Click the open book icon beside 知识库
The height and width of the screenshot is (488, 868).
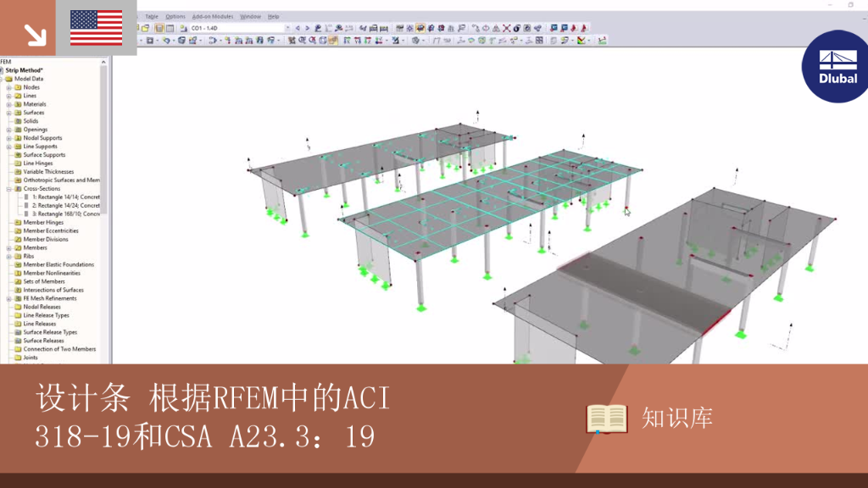607,419
